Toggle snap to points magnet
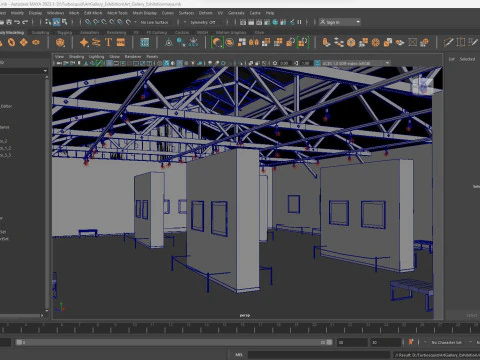Screen dimensions: 480x360 104,22
